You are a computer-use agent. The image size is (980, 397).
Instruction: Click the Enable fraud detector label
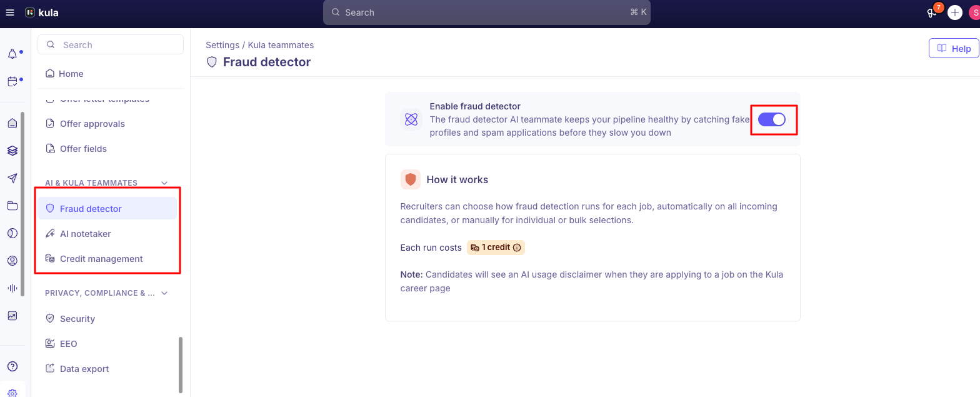(x=475, y=106)
